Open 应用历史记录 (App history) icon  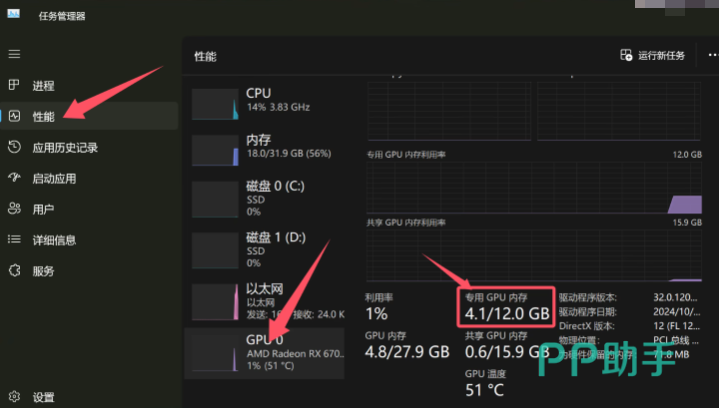pos(14,147)
